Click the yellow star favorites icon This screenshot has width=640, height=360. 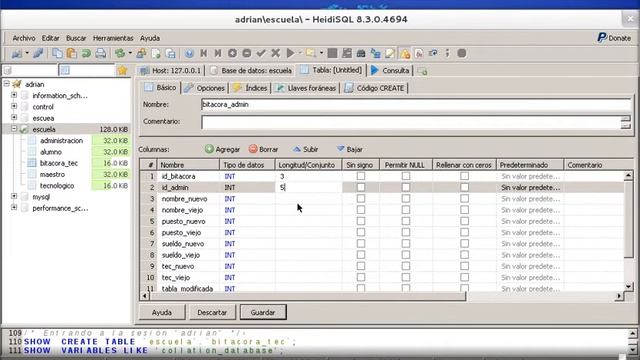coord(122,70)
